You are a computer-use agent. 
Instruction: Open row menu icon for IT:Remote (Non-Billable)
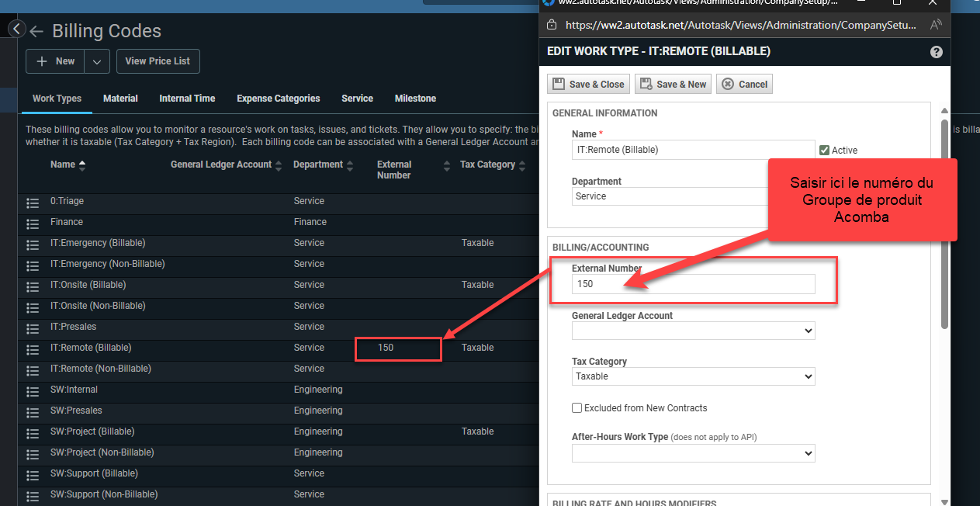pyautogui.click(x=33, y=370)
